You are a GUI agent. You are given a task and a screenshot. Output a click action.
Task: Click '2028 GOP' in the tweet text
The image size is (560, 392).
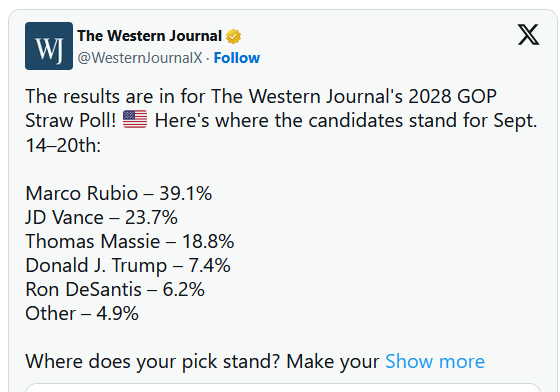452,96
